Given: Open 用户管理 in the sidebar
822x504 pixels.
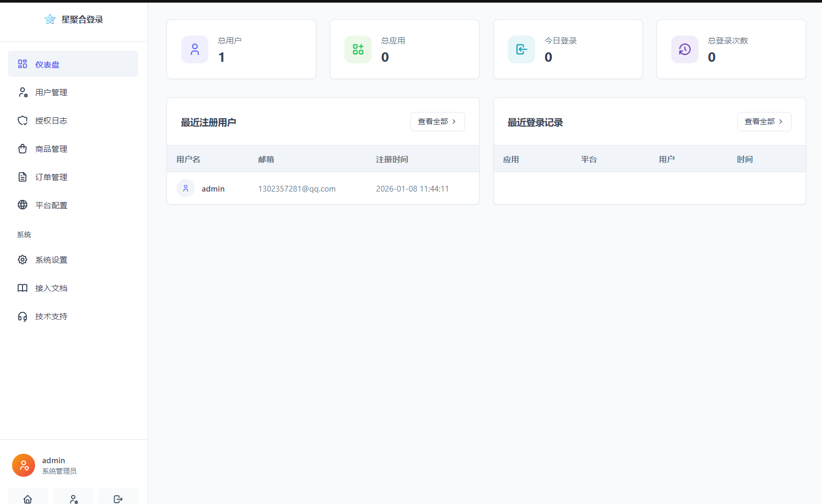Looking at the screenshot, I should (51, 93).
